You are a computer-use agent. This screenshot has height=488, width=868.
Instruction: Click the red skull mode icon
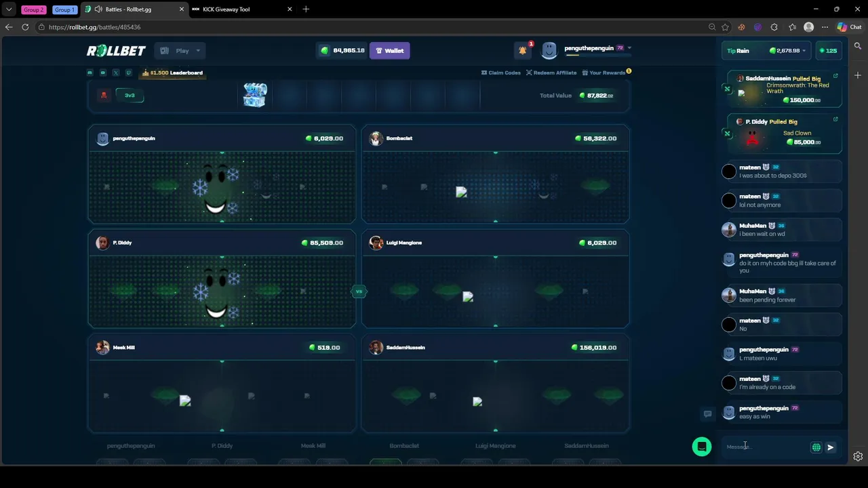(x=104, y=95)
